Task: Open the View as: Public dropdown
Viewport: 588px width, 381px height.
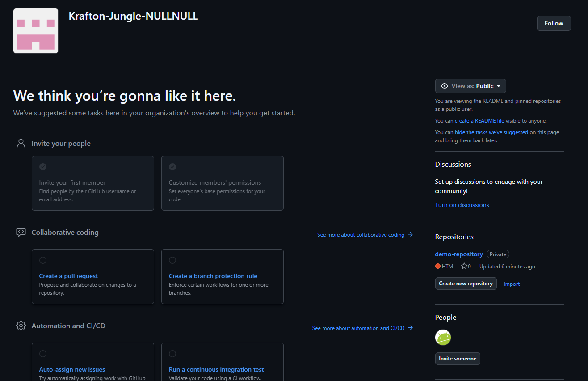Action: [470, 86]
